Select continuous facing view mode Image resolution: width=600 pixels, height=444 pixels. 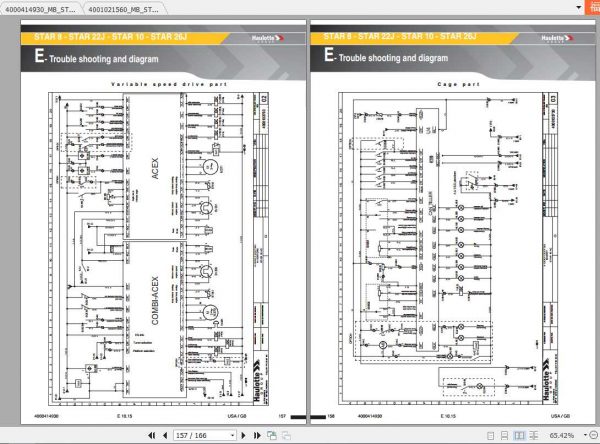534,436
